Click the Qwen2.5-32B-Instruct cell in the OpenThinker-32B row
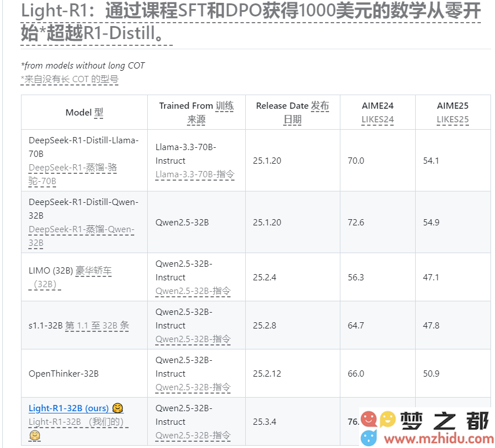Viewport: 495px width, 448px height. (197, 373)
